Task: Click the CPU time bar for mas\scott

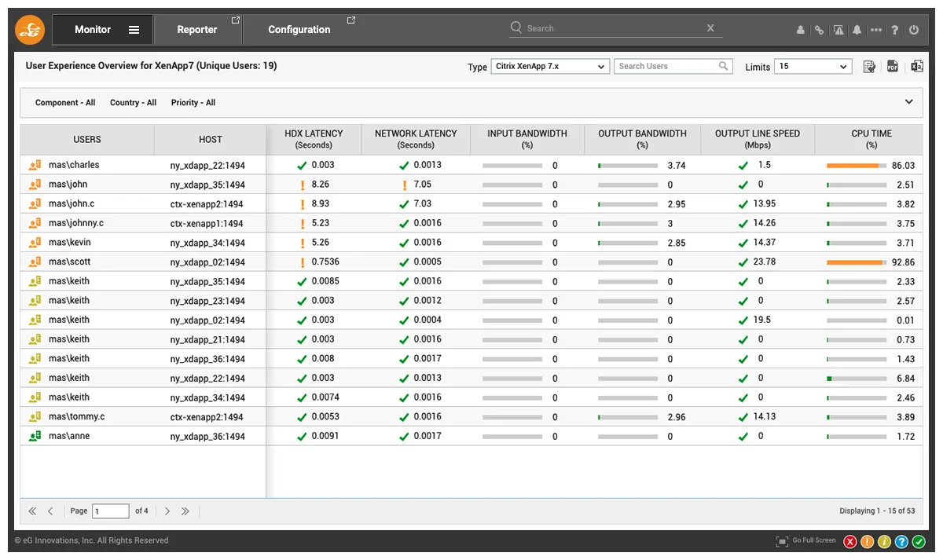Action: (x=856, y=262)
